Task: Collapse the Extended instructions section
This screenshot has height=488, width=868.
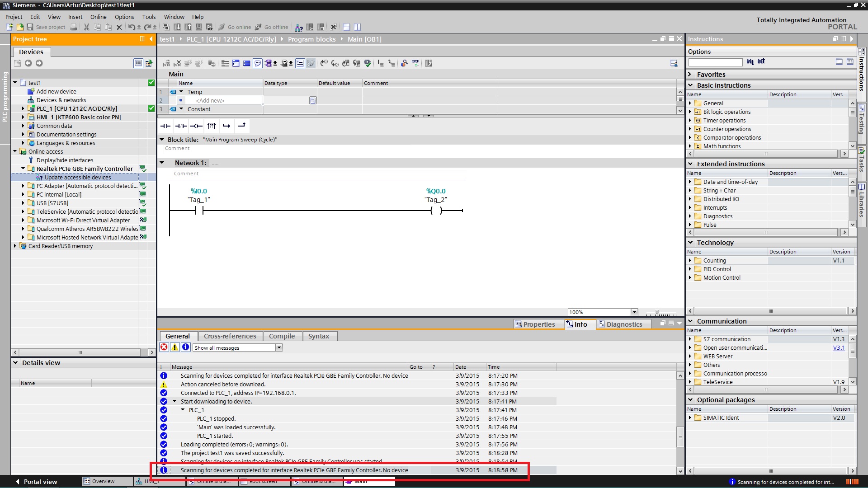Action: pos(690,164)
